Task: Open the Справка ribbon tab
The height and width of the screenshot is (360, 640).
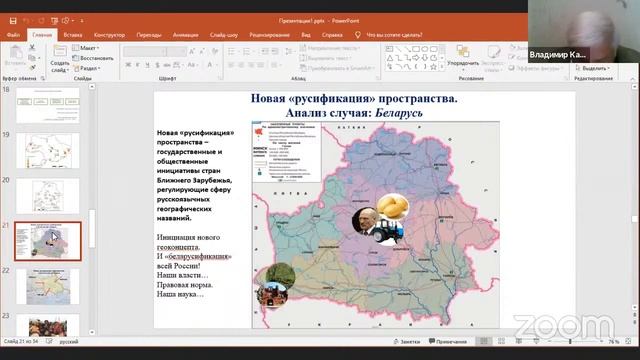Action: pos(332,35)
